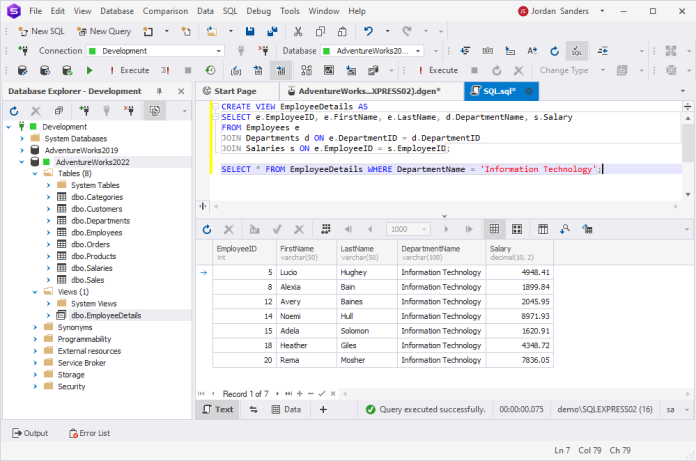696x461 pixels.
Task: Switch results to card view
Action: (517, 229)
